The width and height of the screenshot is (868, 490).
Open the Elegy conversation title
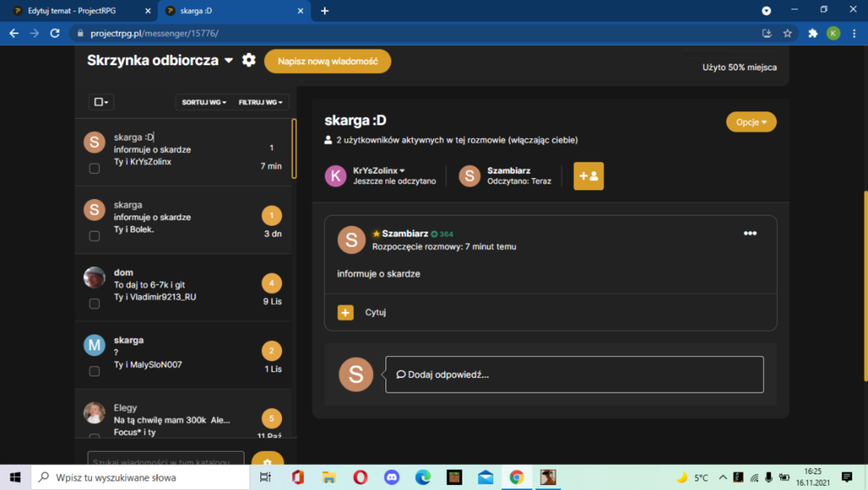(x=125, y=407)
